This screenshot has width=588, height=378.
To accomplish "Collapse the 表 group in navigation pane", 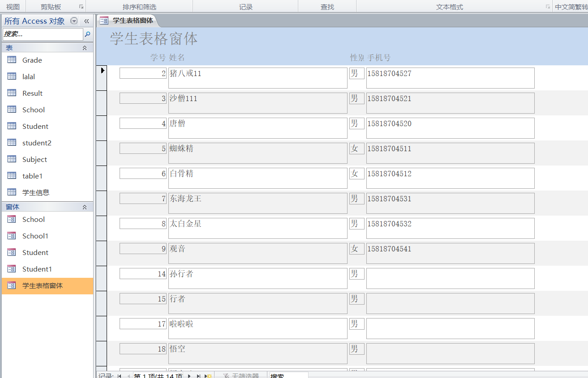I will point(85,48).
